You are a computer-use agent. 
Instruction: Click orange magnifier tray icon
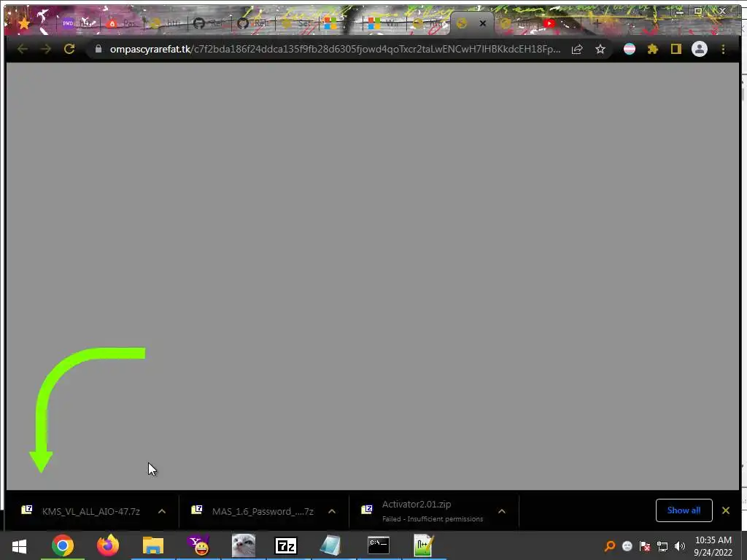pyautogui.click(x=610, y=546)
